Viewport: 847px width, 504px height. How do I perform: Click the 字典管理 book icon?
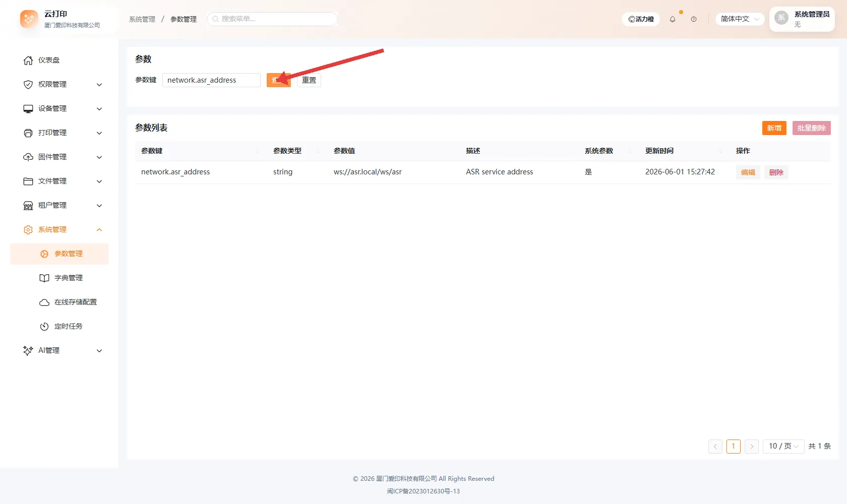point(44,278)
